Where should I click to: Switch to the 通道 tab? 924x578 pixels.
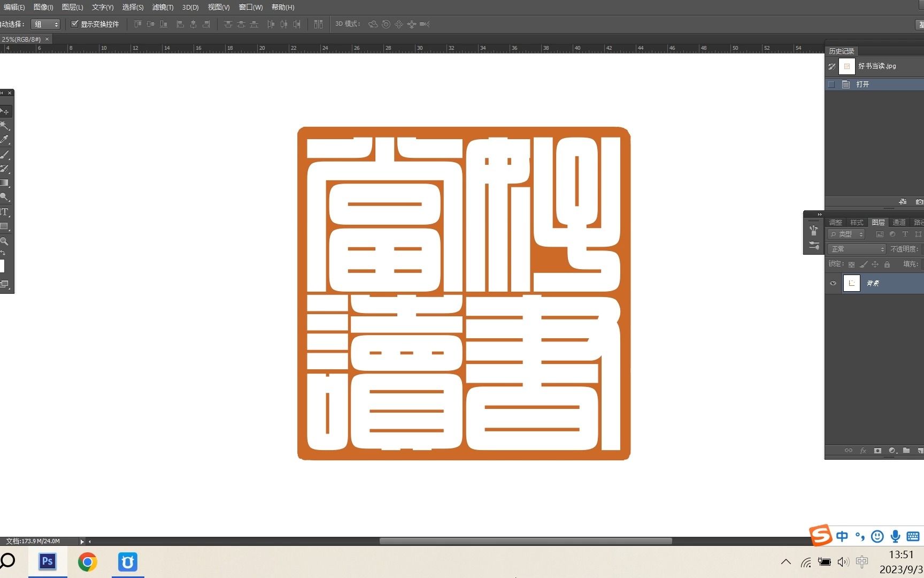pyautogui.click(x=899, y=222)
